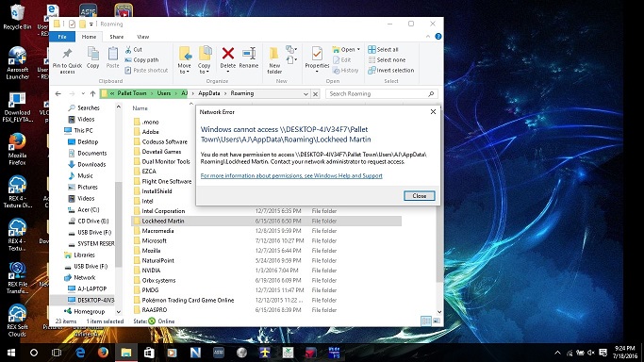
Task: Collapse the ribbon with the chevron
Action: coord(428,37)
